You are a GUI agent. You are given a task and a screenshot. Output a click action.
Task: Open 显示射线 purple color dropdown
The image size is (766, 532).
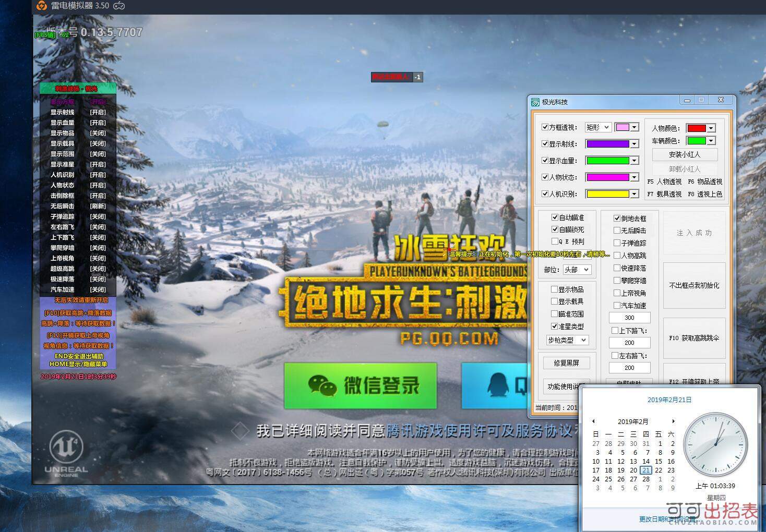pyautogui.click(x=635, y=144)
